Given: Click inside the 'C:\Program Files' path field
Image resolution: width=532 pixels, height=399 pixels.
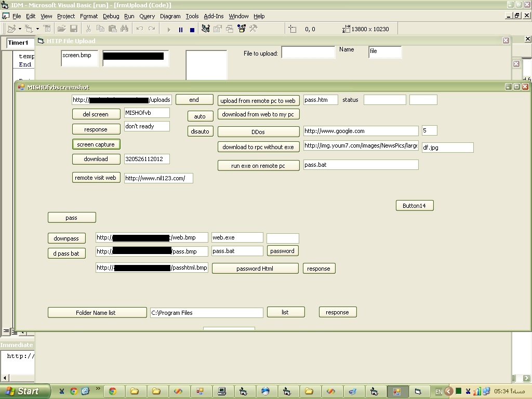Looking at the screenshot, I should [x=206, y=312].
